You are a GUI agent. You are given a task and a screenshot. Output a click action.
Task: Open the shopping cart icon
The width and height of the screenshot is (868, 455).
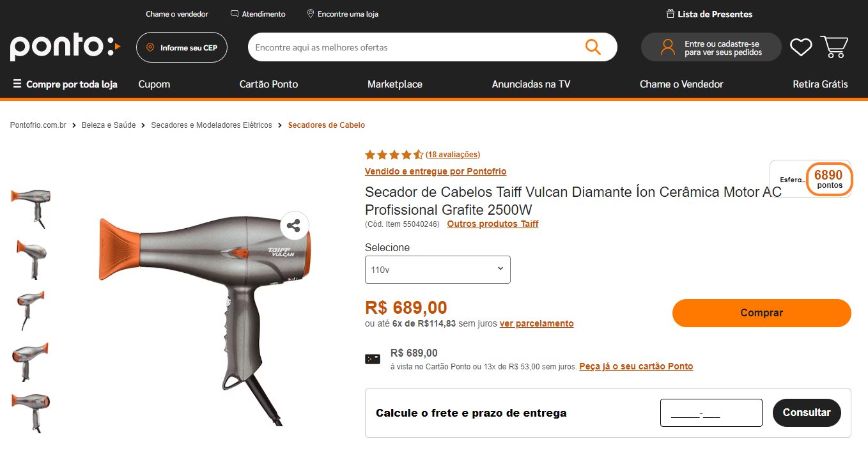coord(834,47)
